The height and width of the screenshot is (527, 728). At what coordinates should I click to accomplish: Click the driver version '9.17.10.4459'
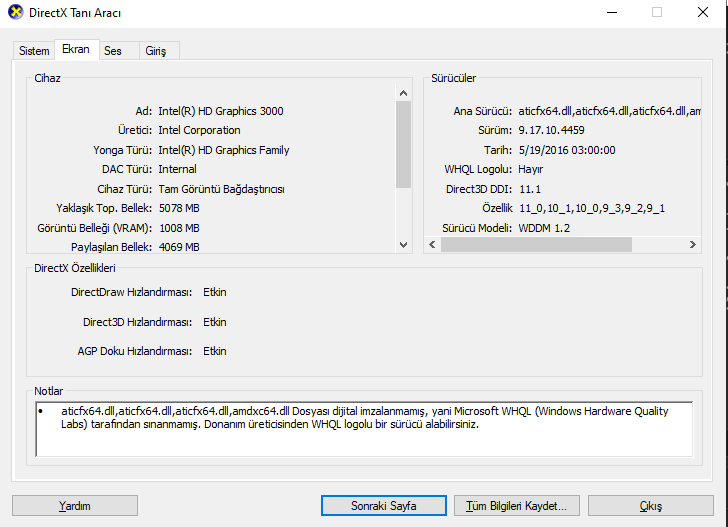[552, 130]
